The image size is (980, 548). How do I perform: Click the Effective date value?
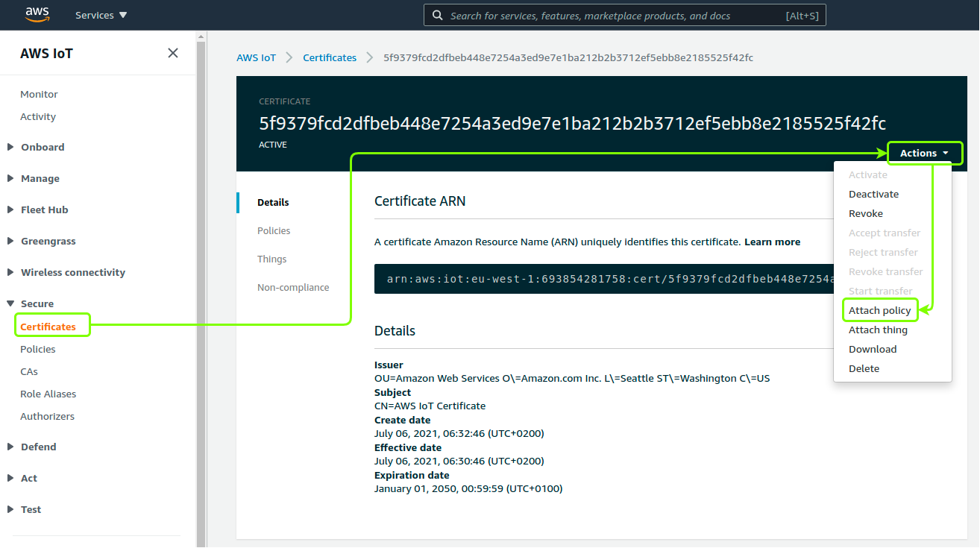coord(459,461)
